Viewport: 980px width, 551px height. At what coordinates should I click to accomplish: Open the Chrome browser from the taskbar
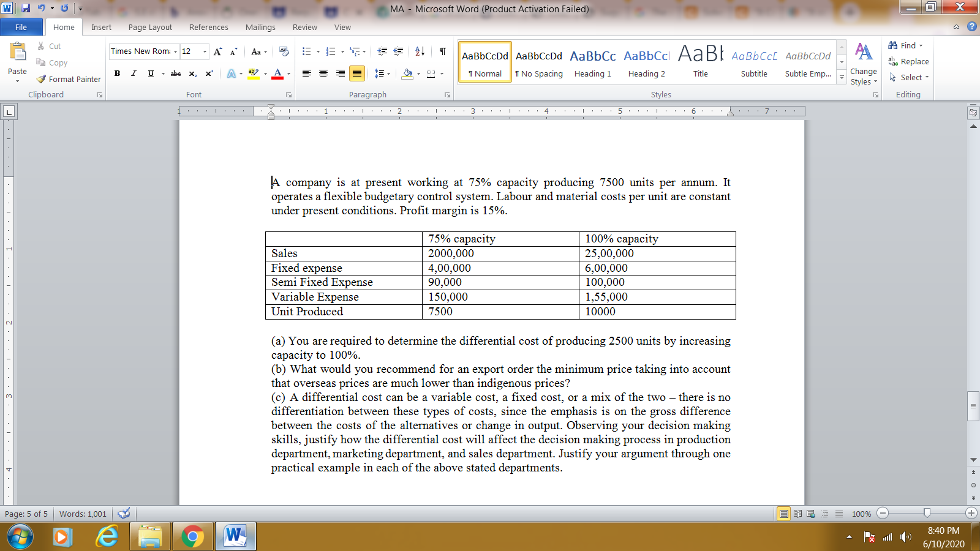pos(192,536)
